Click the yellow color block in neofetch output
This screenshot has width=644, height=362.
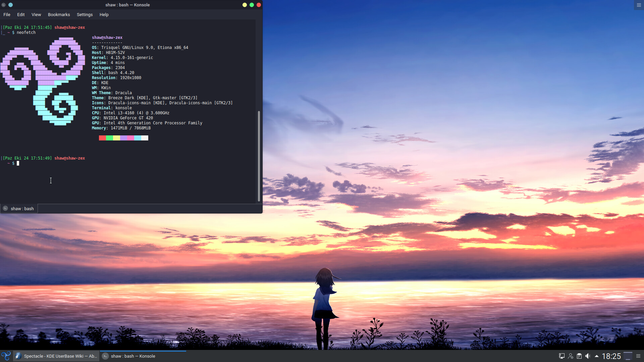point(116,138)
